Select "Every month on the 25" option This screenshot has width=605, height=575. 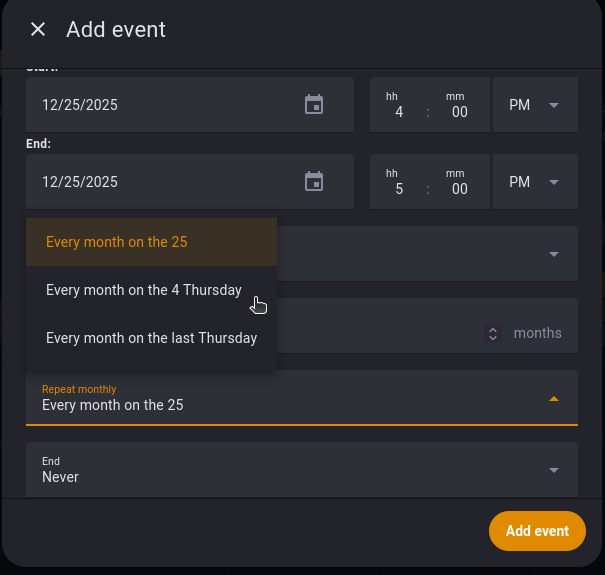[117, 242]
